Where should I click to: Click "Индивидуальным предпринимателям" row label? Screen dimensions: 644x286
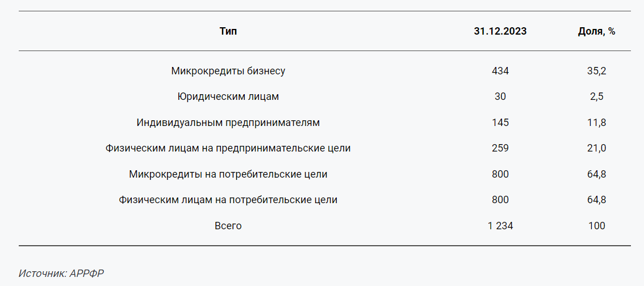pos(228,123)
